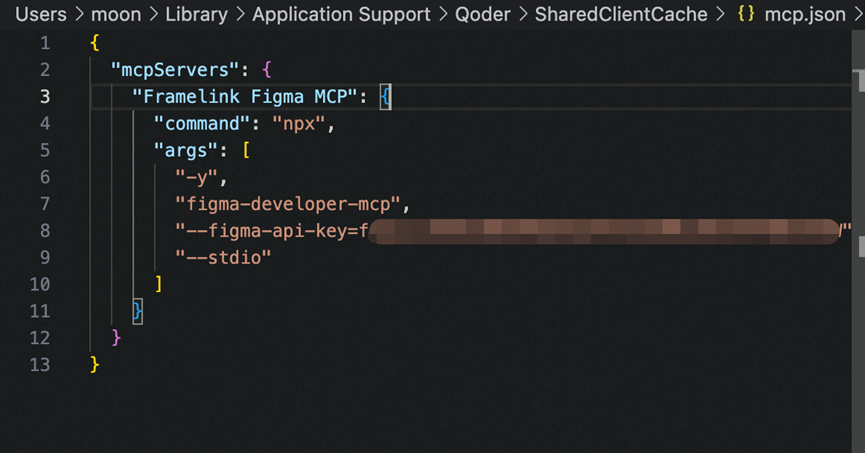Place cursor on "mcpServers" key
This screenshot has width=865, height=453.
click(x=175, y=70)
